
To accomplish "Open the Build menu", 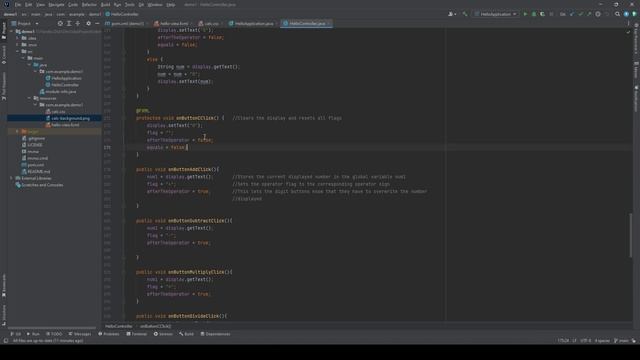I will [x=105, y=4].
